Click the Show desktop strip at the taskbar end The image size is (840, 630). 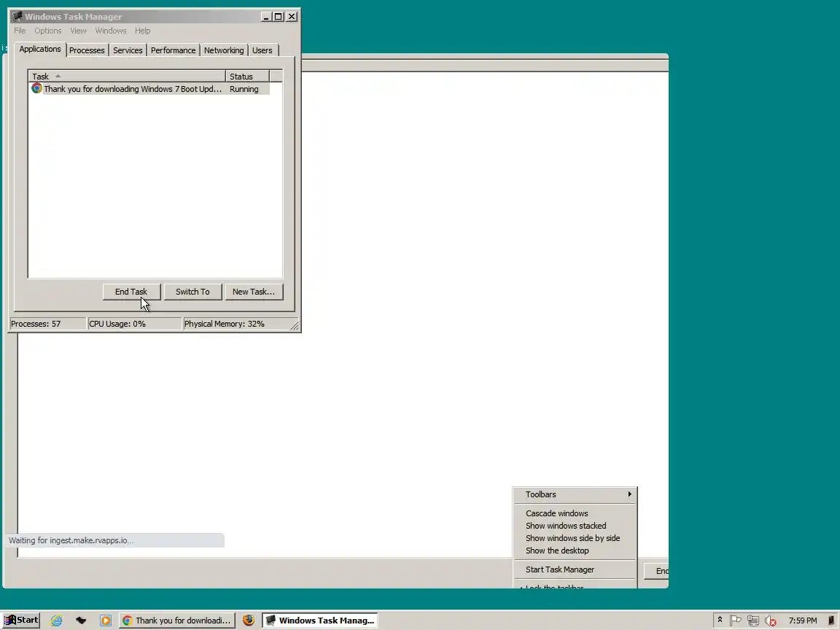[x=832, y=621]
